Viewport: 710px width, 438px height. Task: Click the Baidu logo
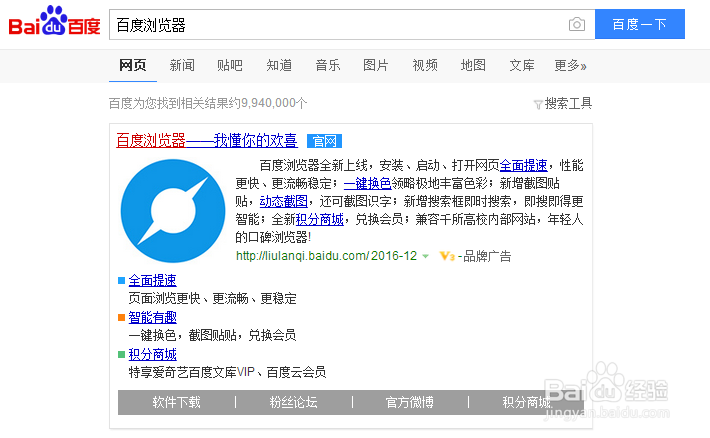pos(54,21)
